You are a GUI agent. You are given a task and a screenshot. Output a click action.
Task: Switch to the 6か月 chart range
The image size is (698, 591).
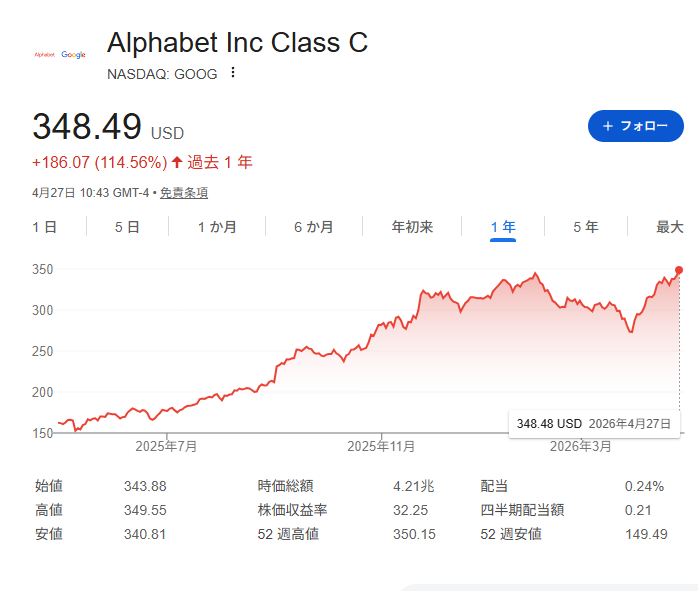pos(313,227)
